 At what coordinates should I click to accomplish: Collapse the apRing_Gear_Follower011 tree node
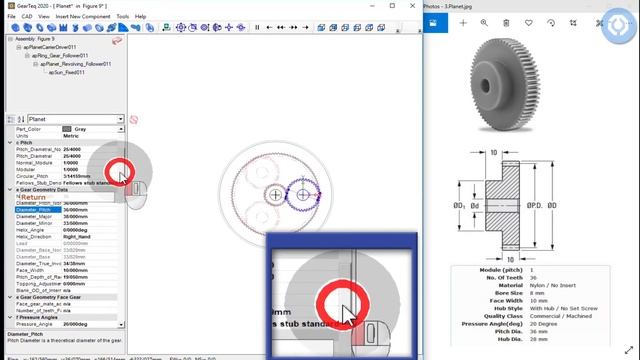click(27, 56)
